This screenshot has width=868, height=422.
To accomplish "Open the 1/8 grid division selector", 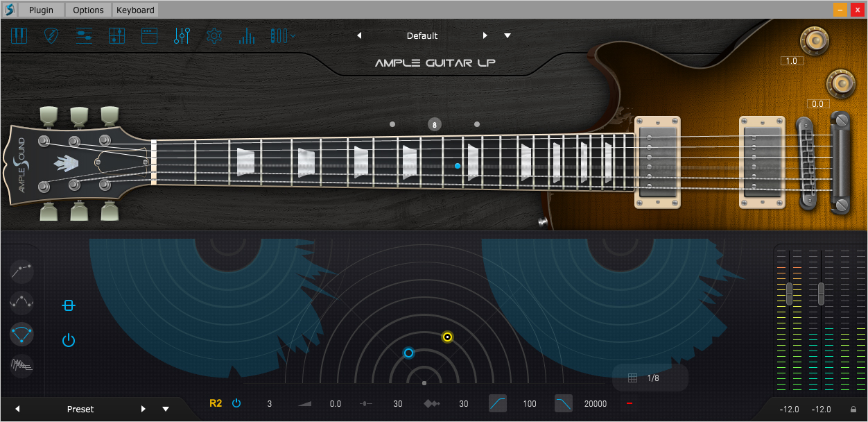I will (650, 378).
